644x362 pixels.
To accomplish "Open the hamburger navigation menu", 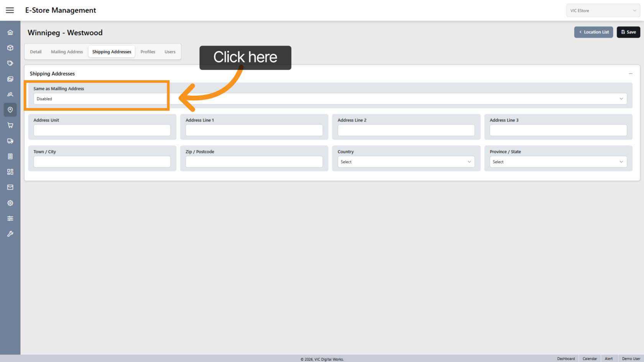I will [x=10, y=10].
